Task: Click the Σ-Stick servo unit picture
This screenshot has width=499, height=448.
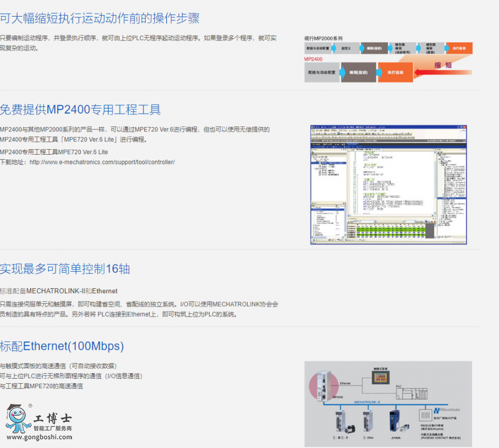Action: pyautogui.click(x=368, y=421)
